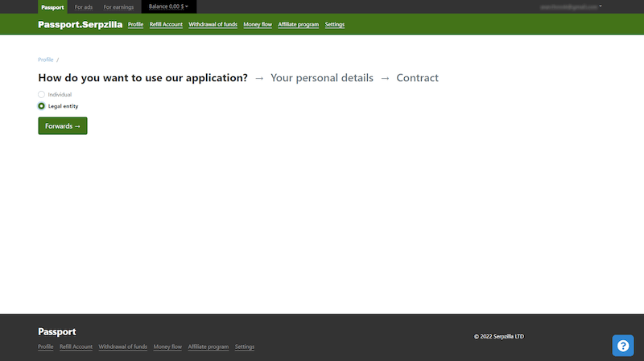Select the Individual radio button

42,95
